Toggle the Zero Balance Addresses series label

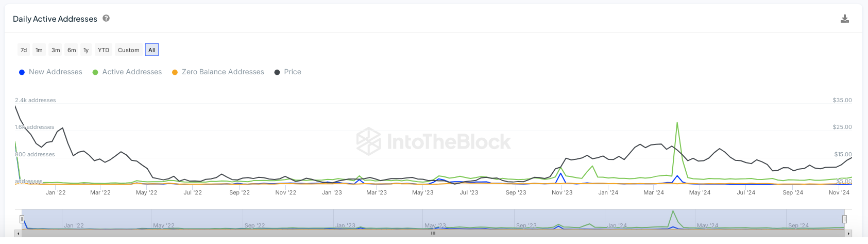tap(223, 72)
